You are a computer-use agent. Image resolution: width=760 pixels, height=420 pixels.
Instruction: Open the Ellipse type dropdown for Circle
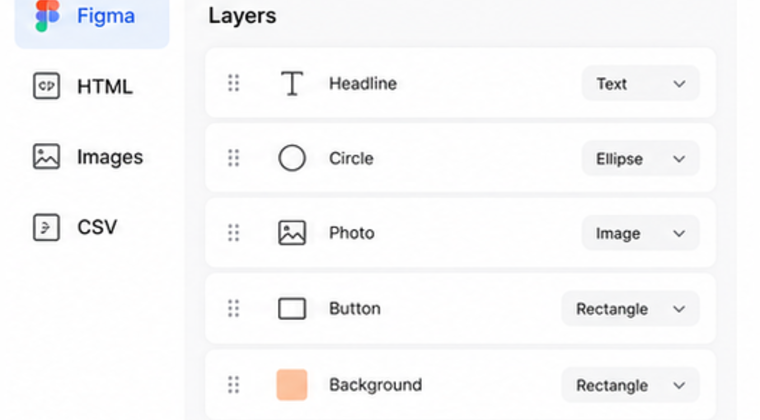coord(640,158)
